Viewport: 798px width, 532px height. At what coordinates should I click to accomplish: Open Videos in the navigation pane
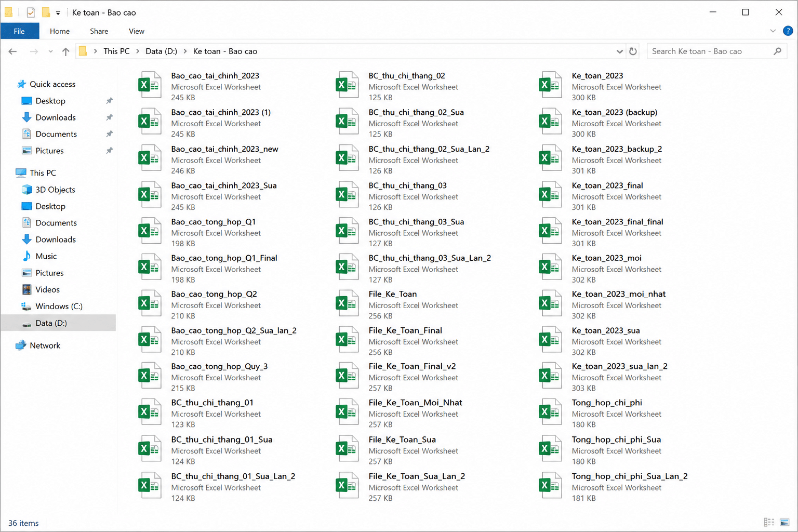[47, 289]
